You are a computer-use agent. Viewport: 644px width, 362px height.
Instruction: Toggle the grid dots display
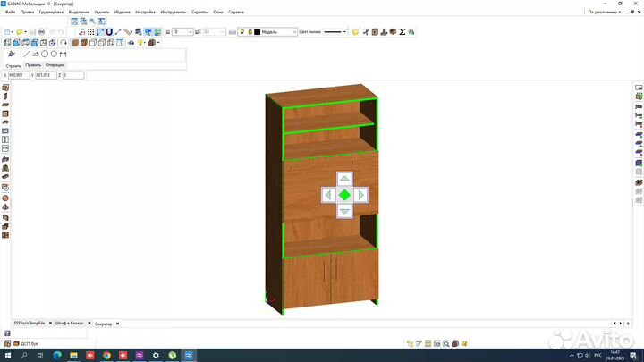point(90,32)
